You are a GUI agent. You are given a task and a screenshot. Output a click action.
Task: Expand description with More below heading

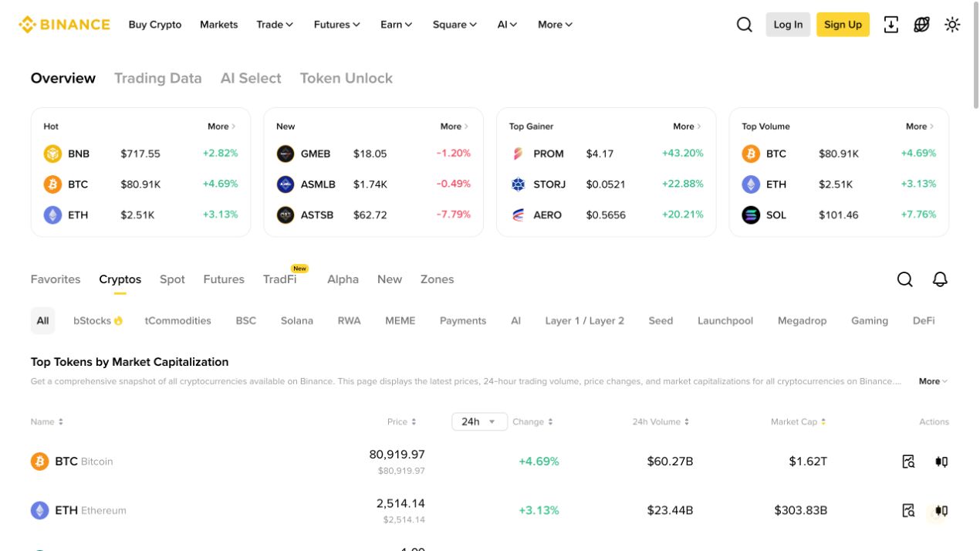934,381
